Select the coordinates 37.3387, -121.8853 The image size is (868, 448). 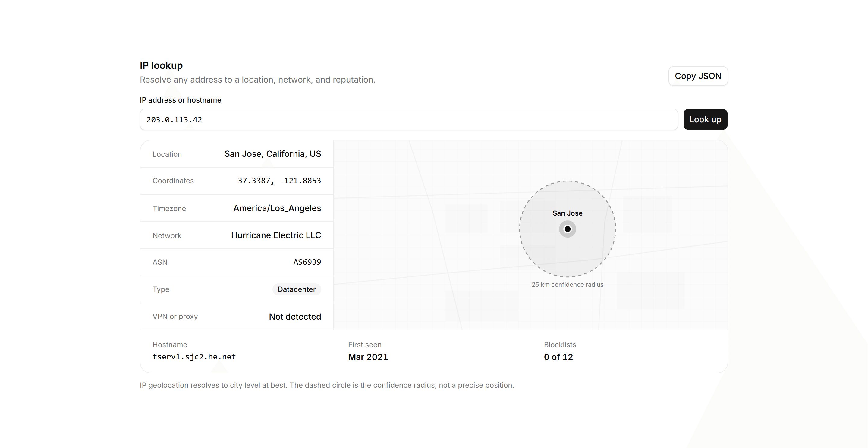pos(279,181)
